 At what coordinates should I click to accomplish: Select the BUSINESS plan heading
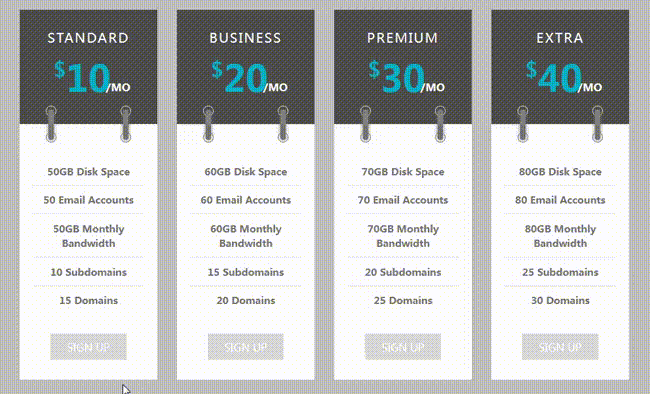coord(245,38)
